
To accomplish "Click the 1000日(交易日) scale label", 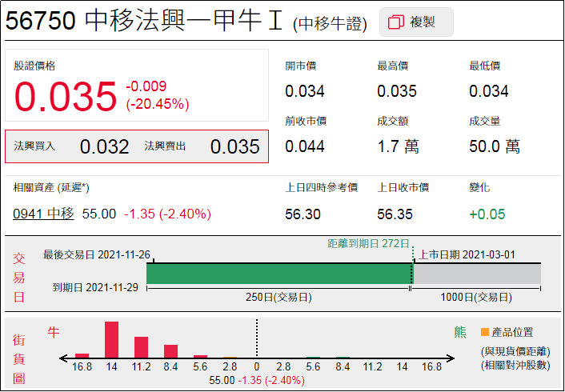I will point(476,298).
